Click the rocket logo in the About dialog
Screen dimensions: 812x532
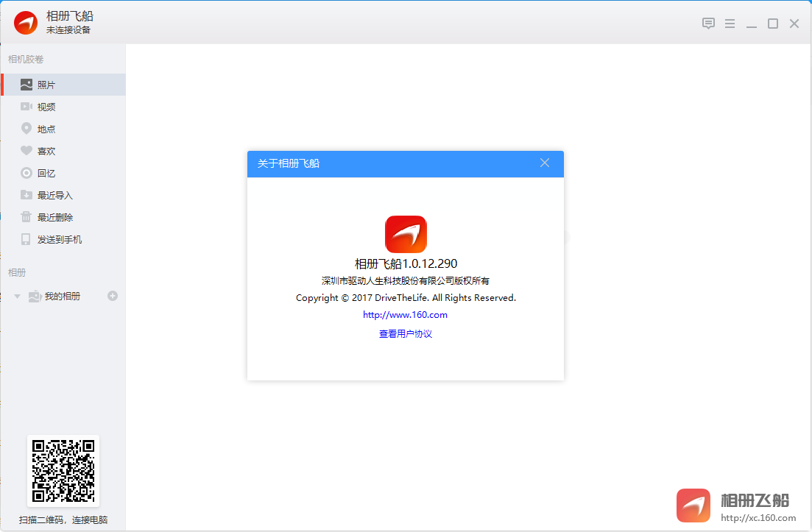tap(405, 233)
